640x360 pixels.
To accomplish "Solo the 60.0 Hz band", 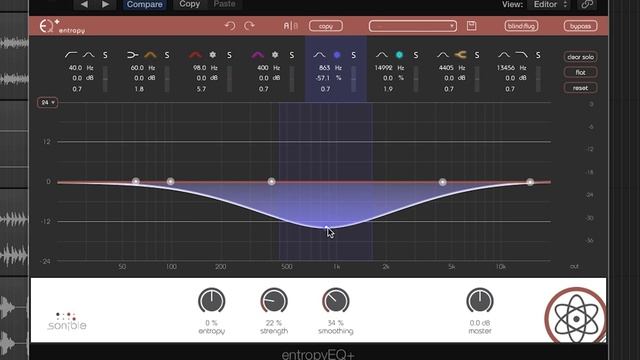I will tap(167, 55).
